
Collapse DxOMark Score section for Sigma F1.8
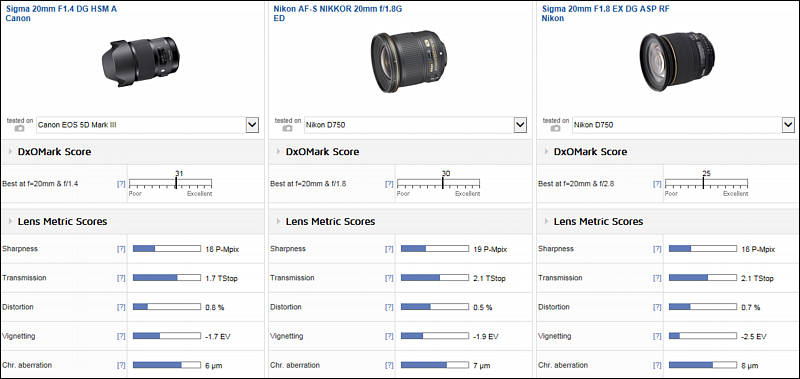click(547, 151)
